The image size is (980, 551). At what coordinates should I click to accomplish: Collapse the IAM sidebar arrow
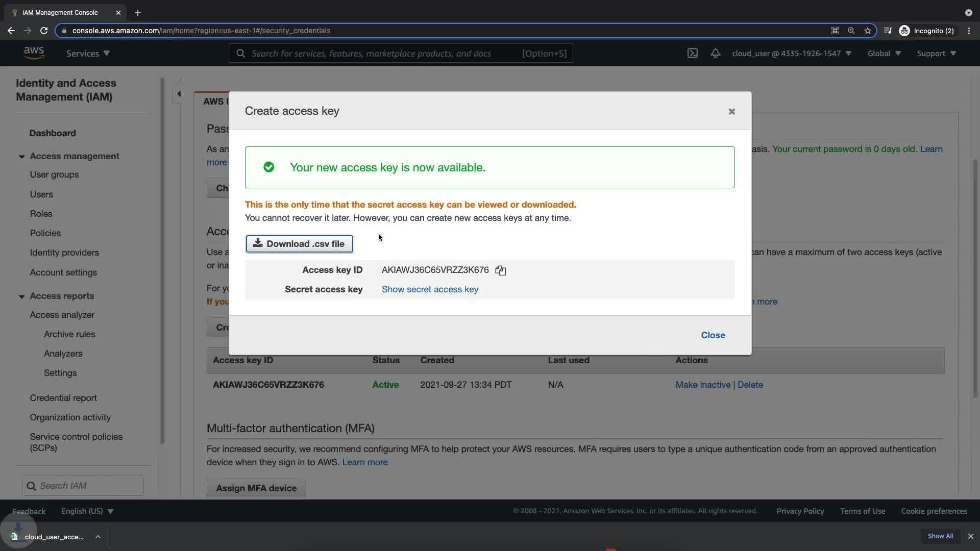pyautogui.click(x=179, y=94)
